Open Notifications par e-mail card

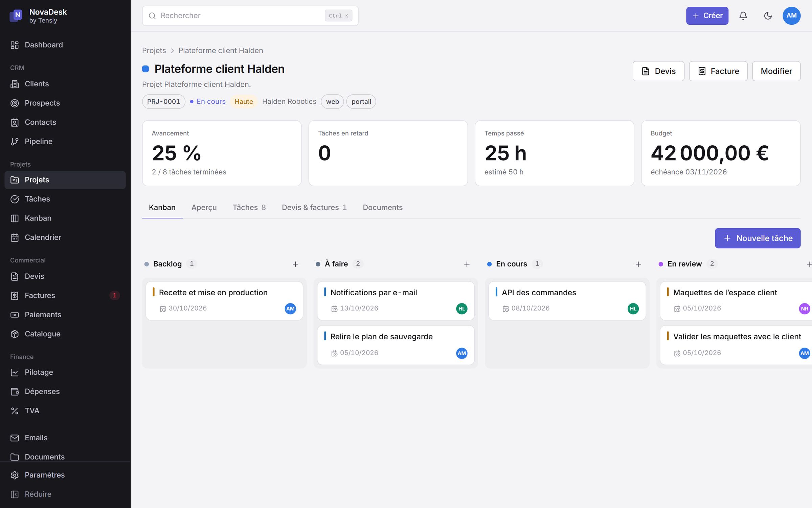(396, 301)
